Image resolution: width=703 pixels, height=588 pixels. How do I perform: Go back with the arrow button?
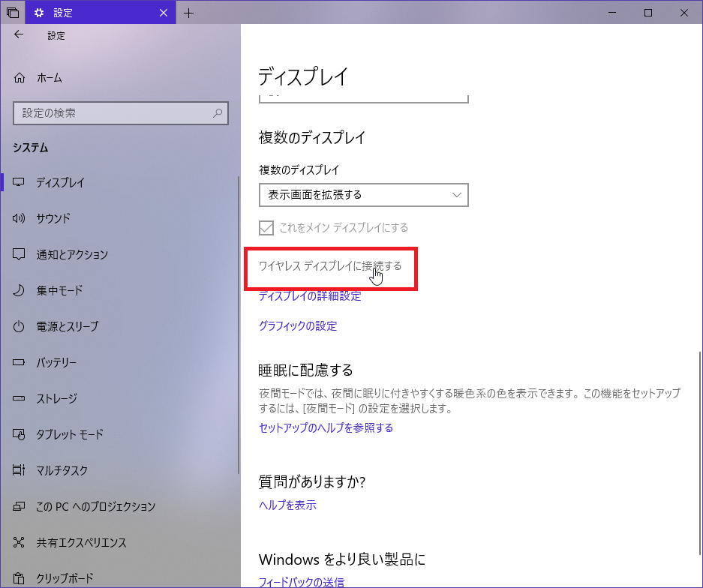tap(19, 34)
